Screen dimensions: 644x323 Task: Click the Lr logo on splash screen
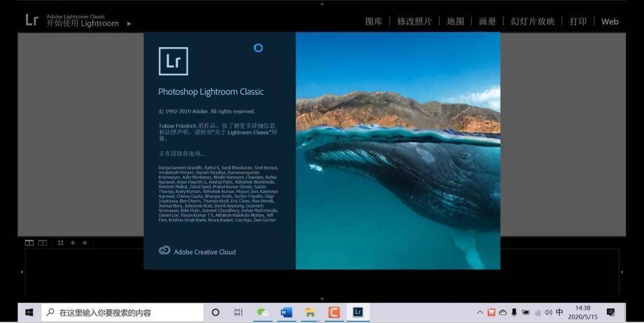(x=174, y=61)
